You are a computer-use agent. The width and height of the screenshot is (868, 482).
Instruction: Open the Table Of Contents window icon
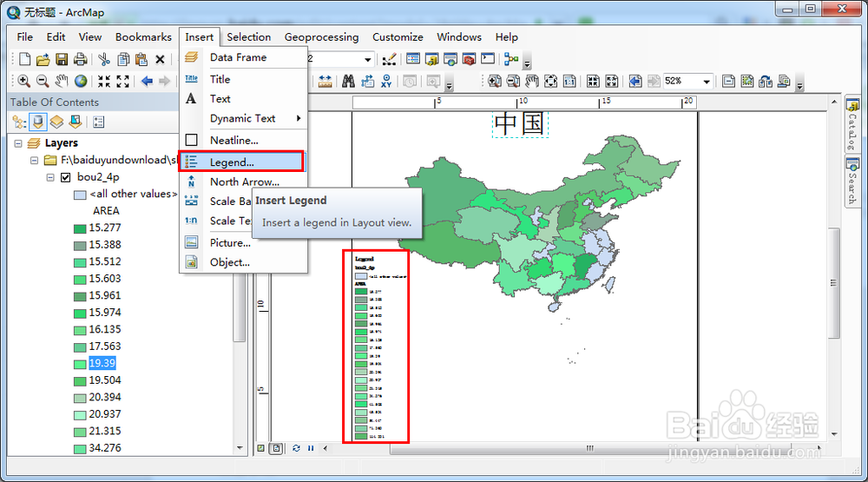pyautogui.click(x=413, y=59)
